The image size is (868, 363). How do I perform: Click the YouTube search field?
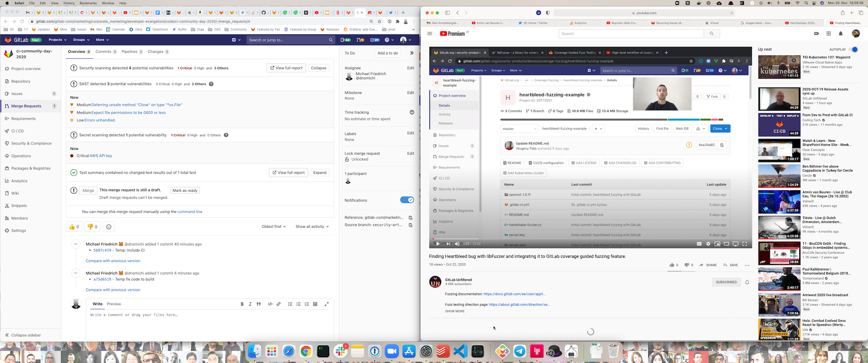pyautogui.click(x=631, y=33)
